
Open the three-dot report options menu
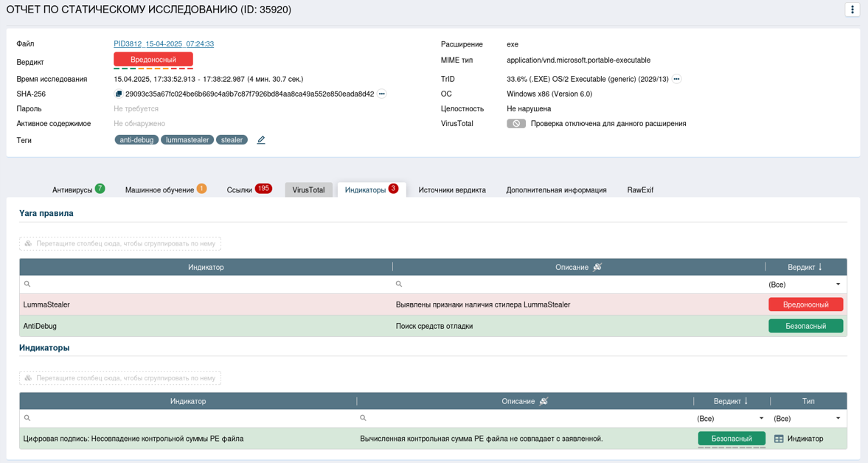tap(852, 10)
